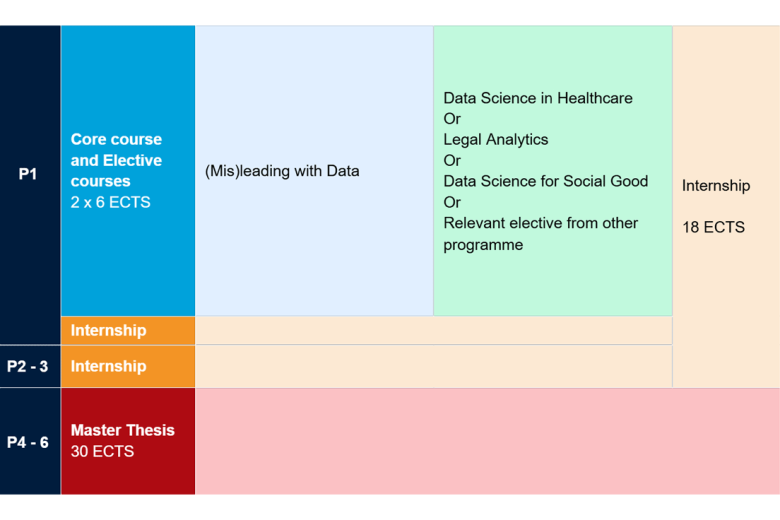Screen dimensions: 780x520
Task: Select the green electives panel
Action: tap(553, 171)
